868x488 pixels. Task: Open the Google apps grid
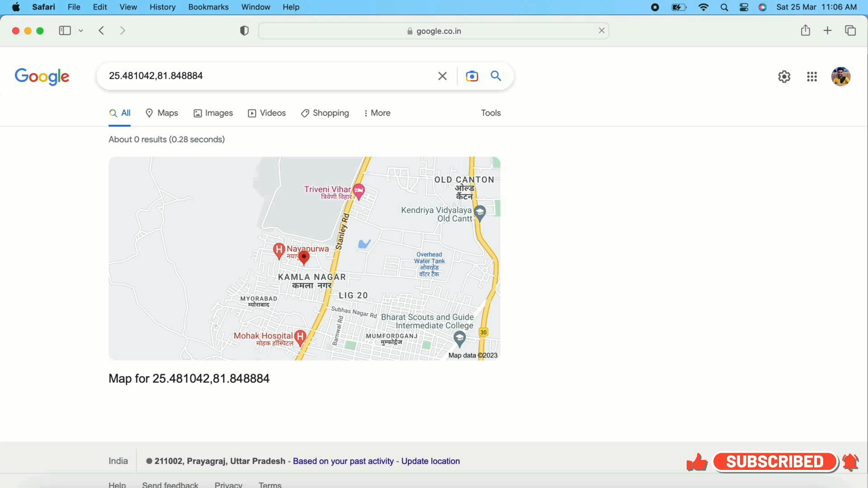click(x=812, y=77)
